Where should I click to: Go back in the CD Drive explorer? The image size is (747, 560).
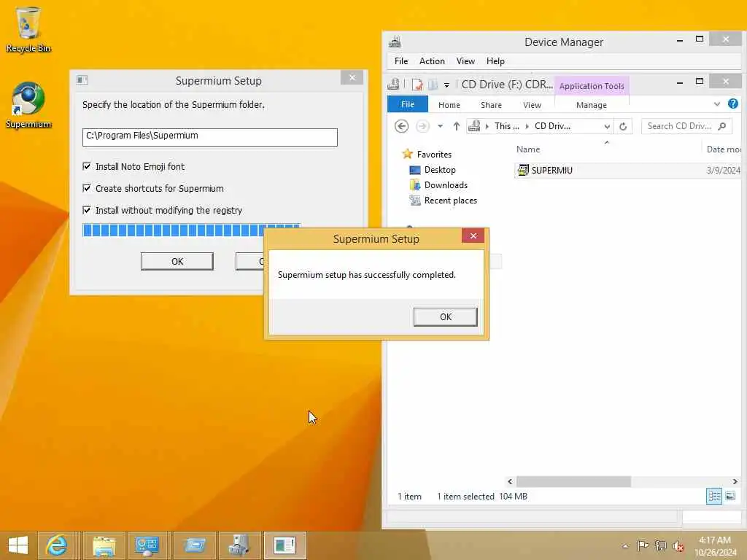click(x=402, y=126)
